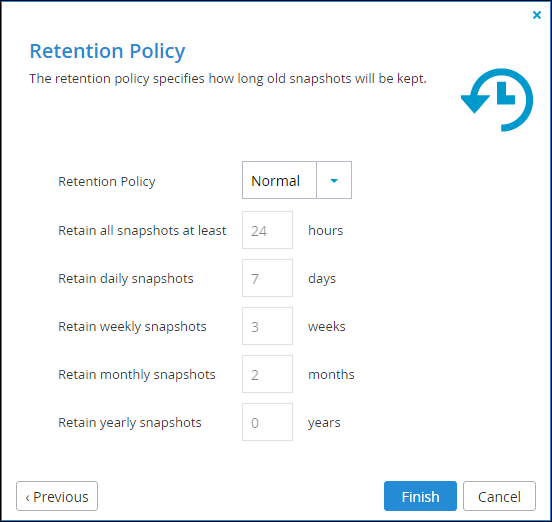Click the hours field showing 24
Screen dimensions: 552x522
[x=267, y=230]
